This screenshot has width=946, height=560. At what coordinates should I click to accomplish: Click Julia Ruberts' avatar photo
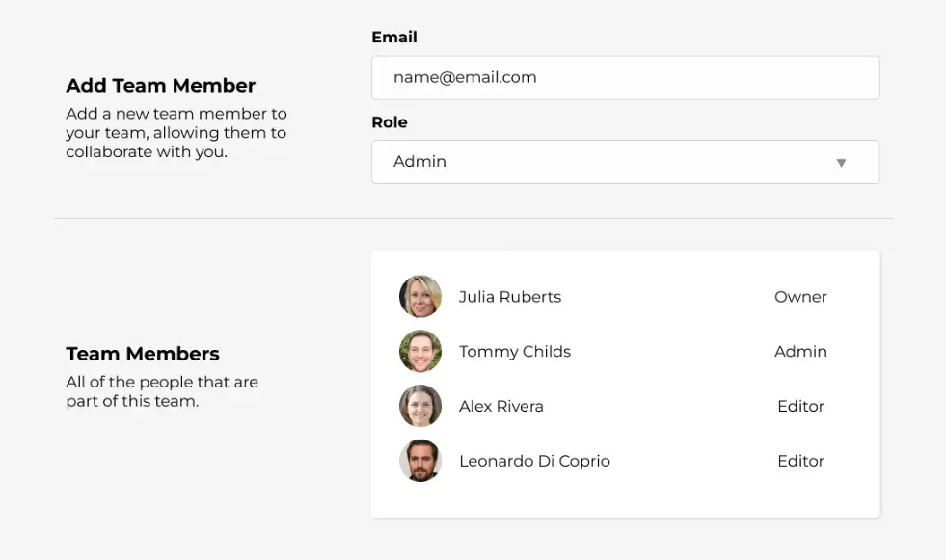click(420, 297)
